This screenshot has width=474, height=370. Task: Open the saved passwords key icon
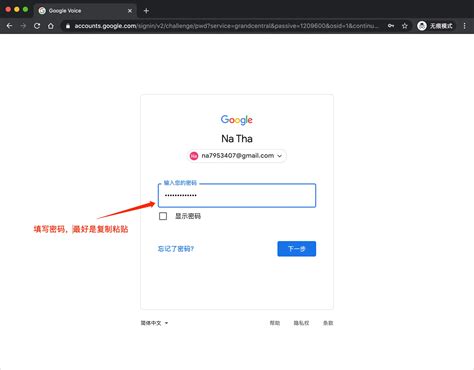391,26
